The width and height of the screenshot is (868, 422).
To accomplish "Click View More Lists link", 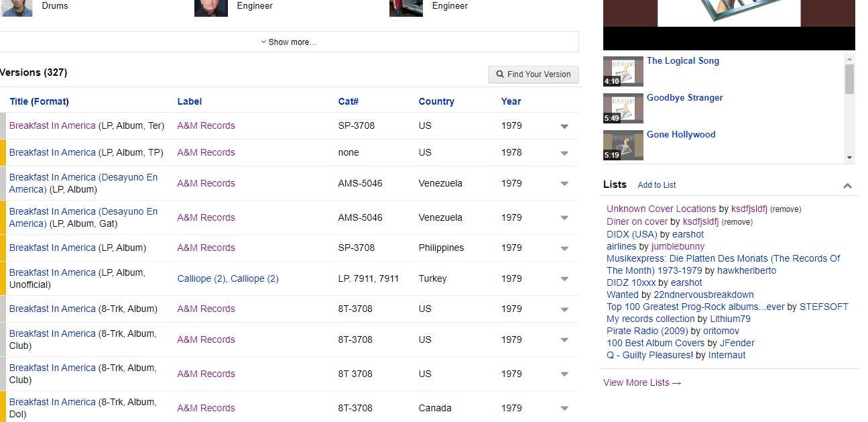I will pos(642,382).
